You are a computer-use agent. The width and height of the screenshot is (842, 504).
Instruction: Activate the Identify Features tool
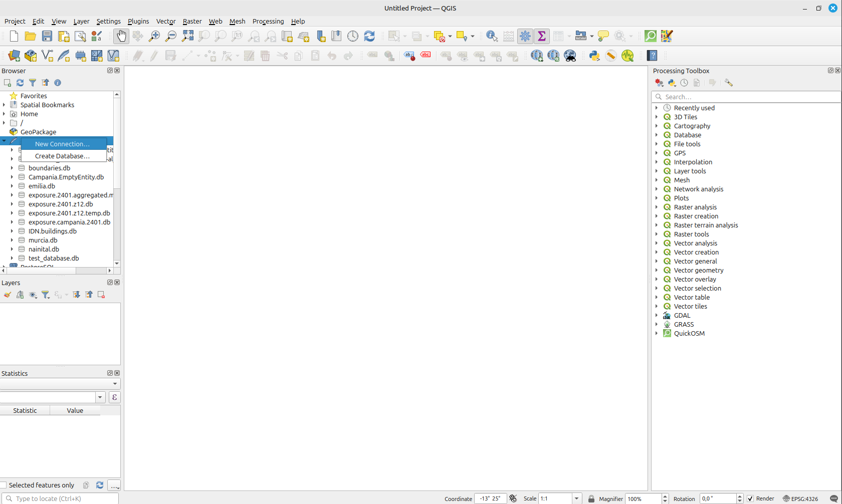pos(492,36)
